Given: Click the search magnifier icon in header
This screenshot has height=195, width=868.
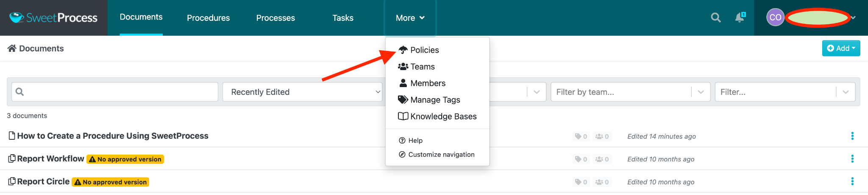Looking at the screenshot, I should pyautogui.click(x=715, y=18).
